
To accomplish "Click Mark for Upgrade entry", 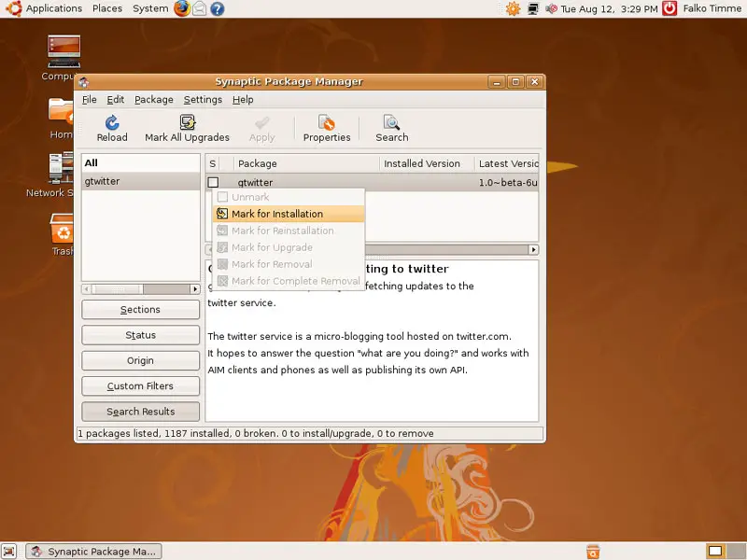I will click(289, 247).
